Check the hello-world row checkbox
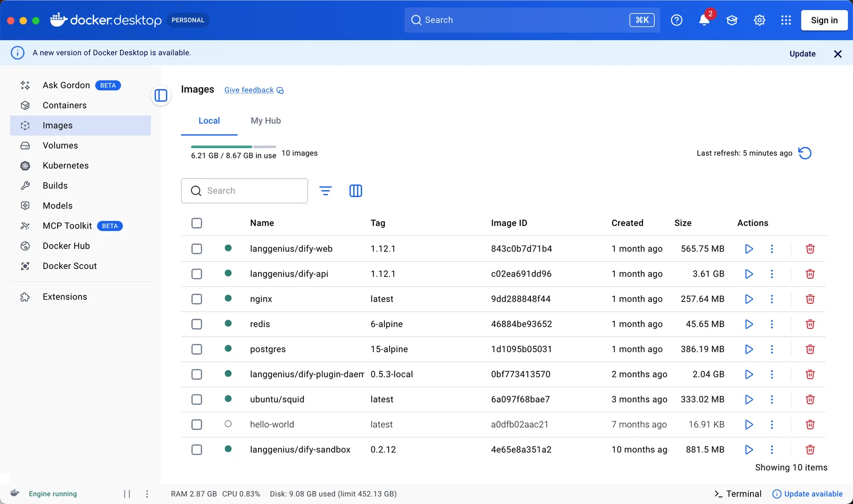Viewport: 853px width, 504px height. pos(197,425)
